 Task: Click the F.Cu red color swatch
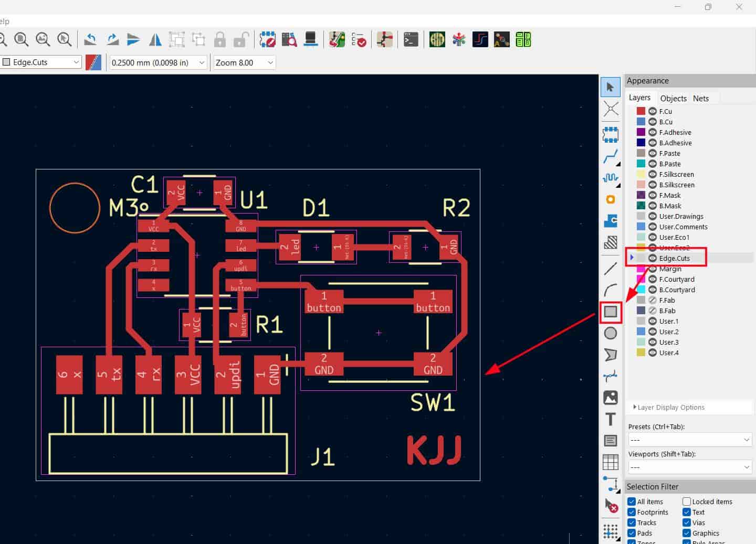click(641, 111)
